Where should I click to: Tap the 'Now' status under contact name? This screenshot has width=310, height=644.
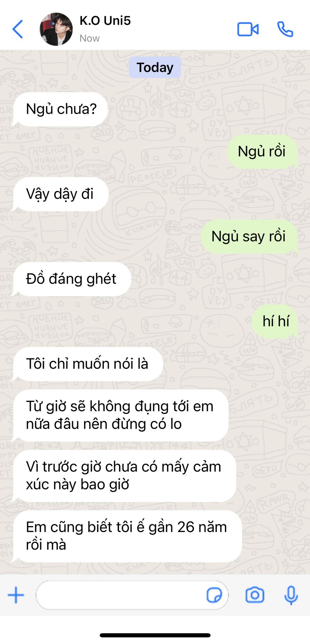(89, 38)
